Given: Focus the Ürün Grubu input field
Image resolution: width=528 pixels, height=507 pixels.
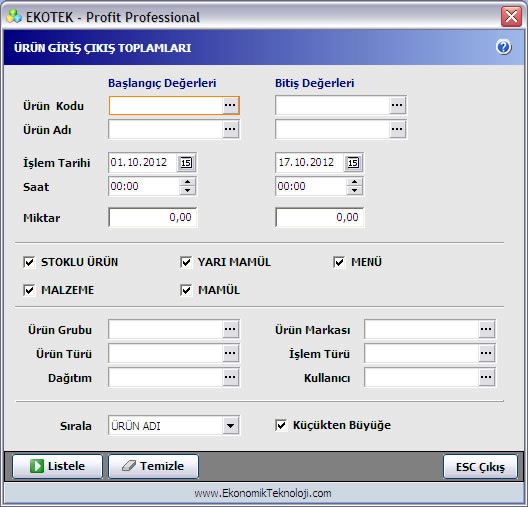Looking at the screenshot, I should click(x=166, y=329).
